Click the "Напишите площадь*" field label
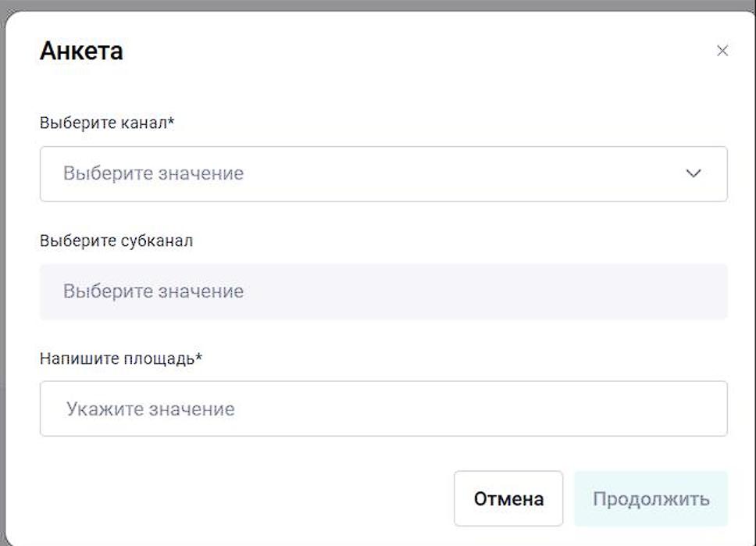 pos(120,359)
